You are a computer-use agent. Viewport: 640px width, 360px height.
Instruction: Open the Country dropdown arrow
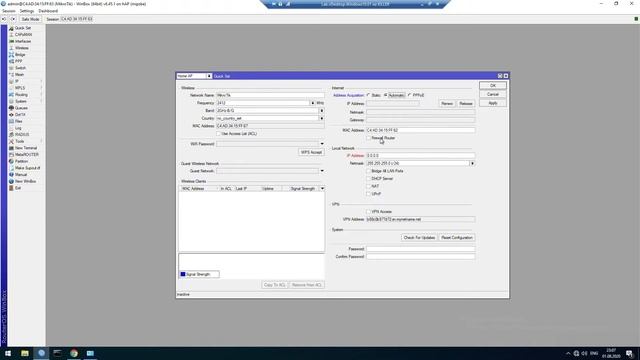pos(322,118)
